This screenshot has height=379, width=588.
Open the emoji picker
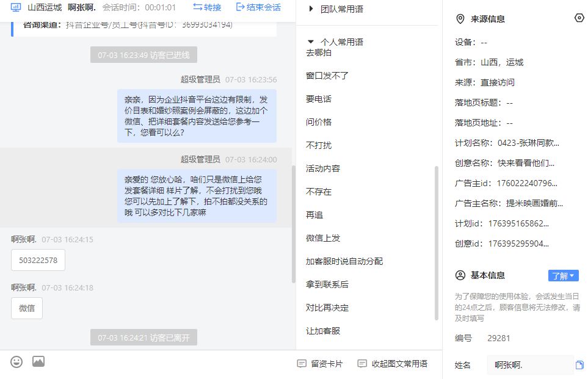tap(16, 362)
